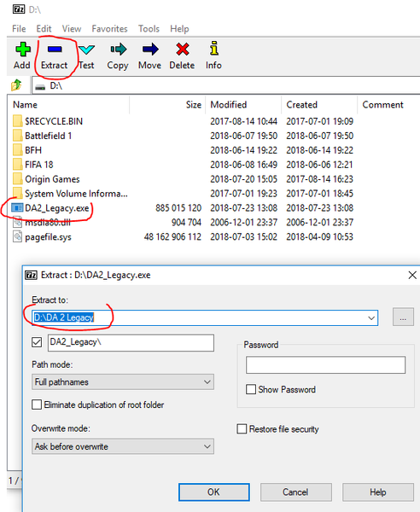Run the Test archive tool

pyautogui.click(x=86, y=49)
